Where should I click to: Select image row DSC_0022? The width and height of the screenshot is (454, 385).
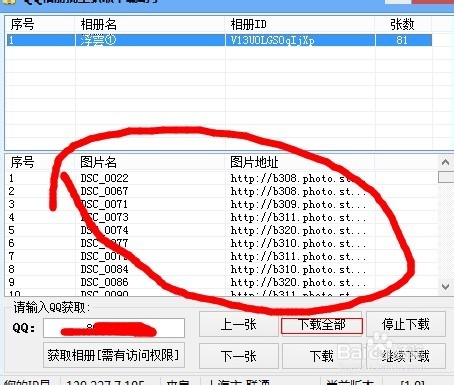[221, 178]
